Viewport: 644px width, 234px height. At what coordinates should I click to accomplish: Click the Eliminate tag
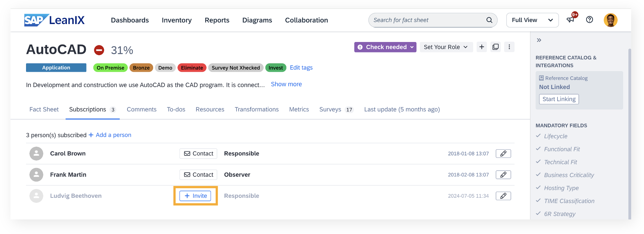[x=192, y=68]
